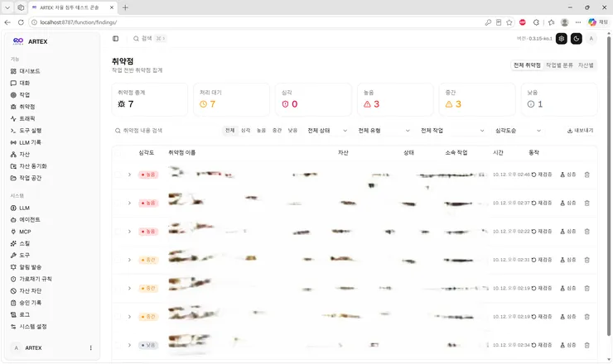Tick checkbox of the 02:31 finding row

[x=118, y=260]
